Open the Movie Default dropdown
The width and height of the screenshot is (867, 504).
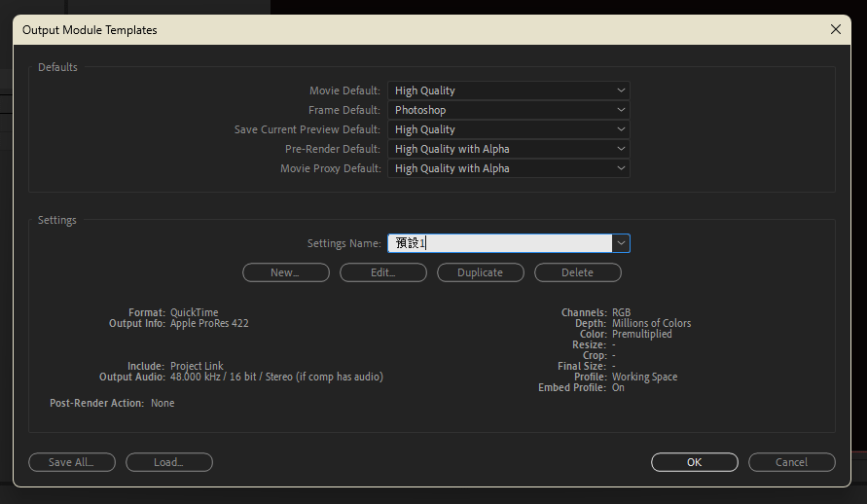pos(508,90)
